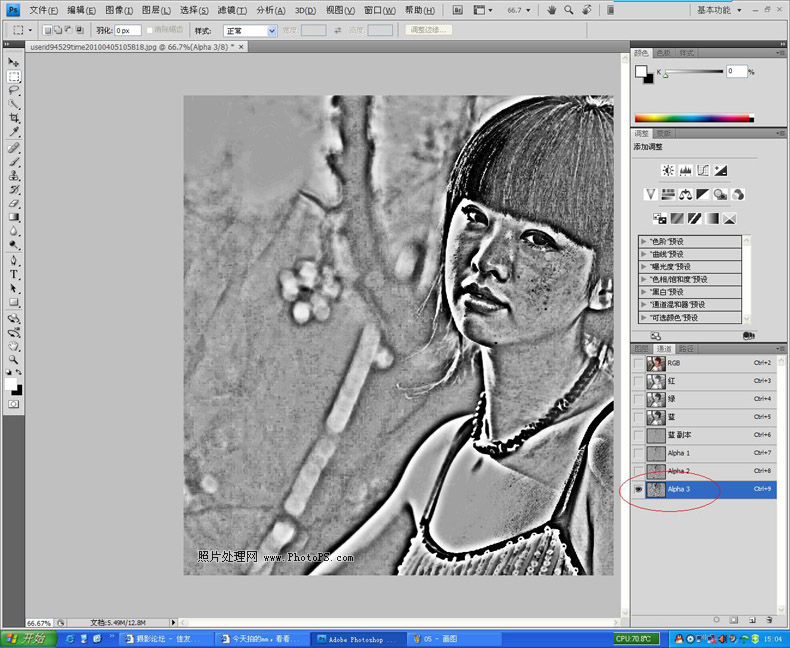Click the Windows 开始 start button
This screenshot has width=790, height=648.
tap(28, 639)
